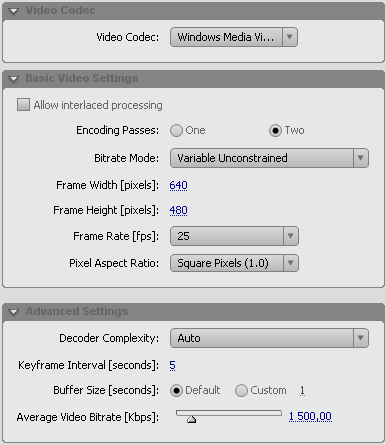
Task: Collapse the Basic Video Settings section
Action: pos(14,79)
